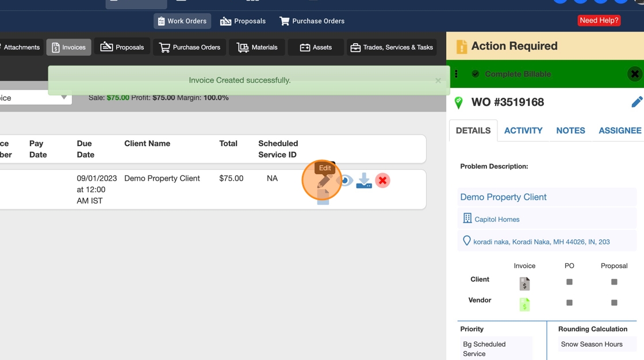This screenshot has height=360, width=644.
Task: Click the Complete Billable green status bar
Action: point(545,74)
